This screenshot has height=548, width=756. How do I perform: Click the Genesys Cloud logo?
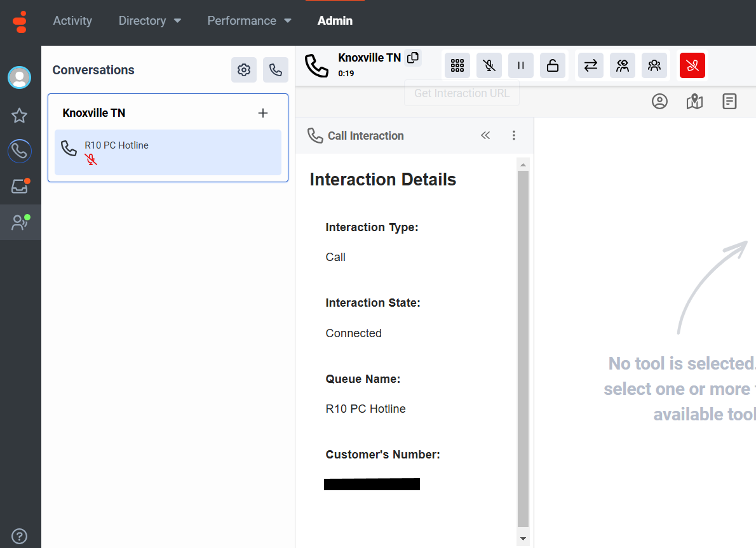click(x=20, y=22)
